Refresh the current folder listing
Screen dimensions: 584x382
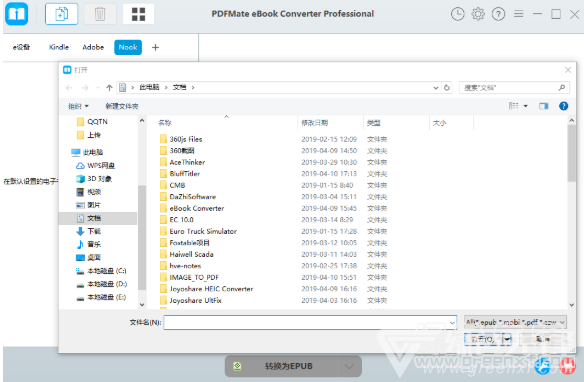coord(447,88)
